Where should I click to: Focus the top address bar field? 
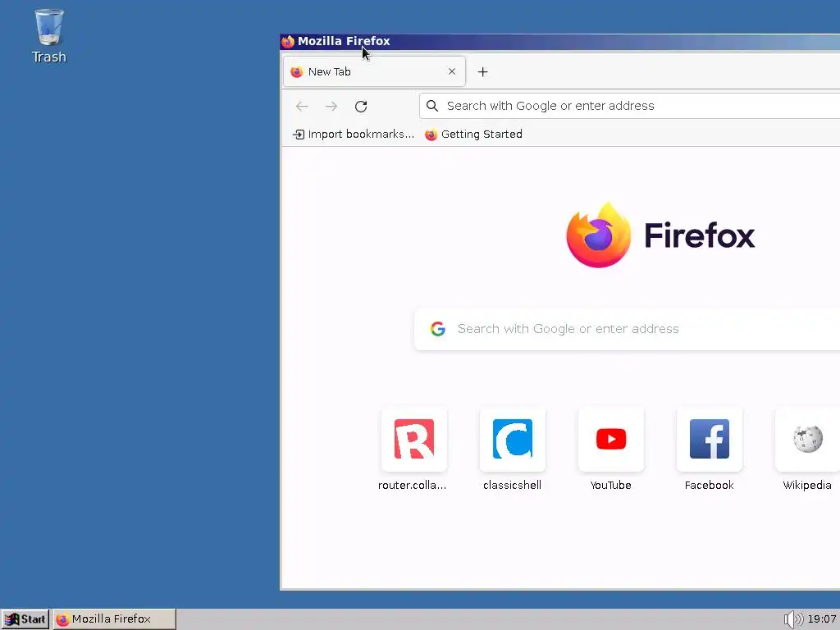(630, 106)
